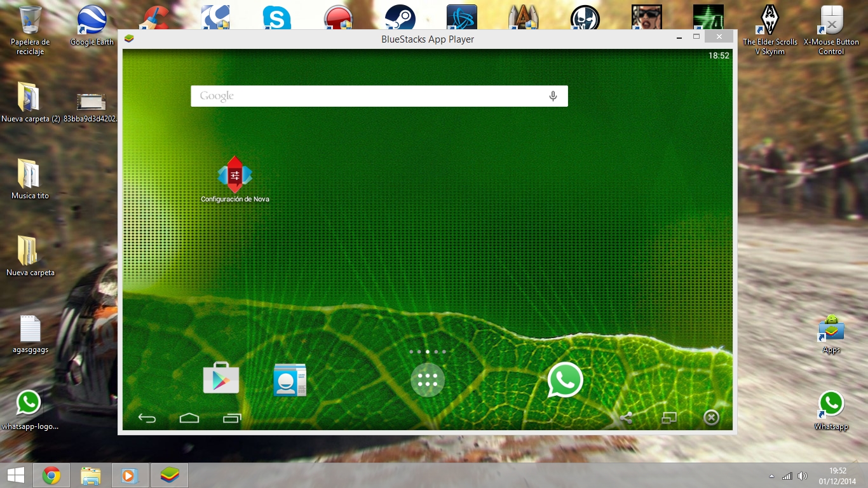868x488 pixels.
Task: Switch to BlueStacks in the taskbar
Action: [x=169, y=475]
